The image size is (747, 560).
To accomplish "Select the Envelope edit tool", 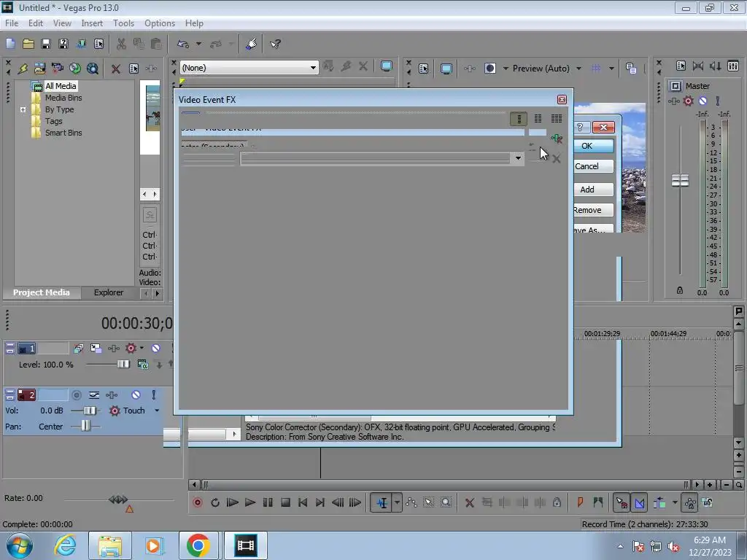I will coord(411,502).
